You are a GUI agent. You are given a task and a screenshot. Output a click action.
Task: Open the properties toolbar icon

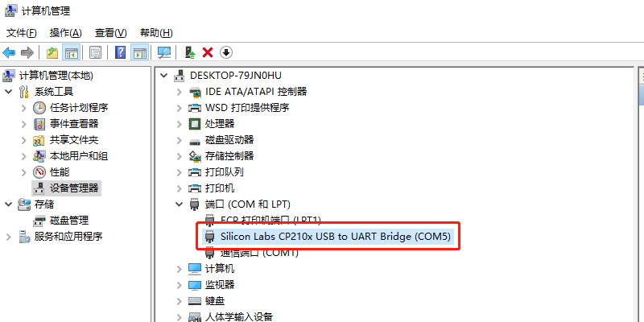(95, 52)
